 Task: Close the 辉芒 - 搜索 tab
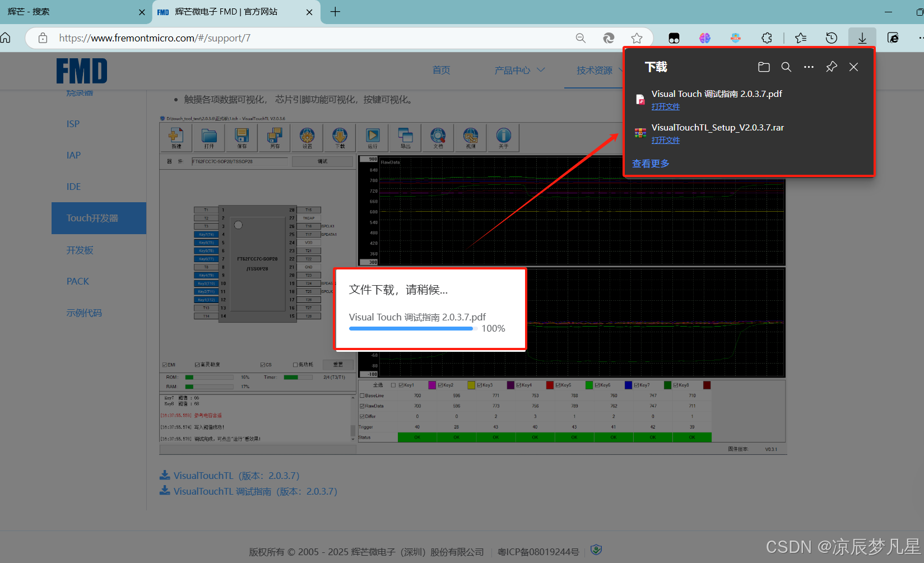tap(142, 12)
